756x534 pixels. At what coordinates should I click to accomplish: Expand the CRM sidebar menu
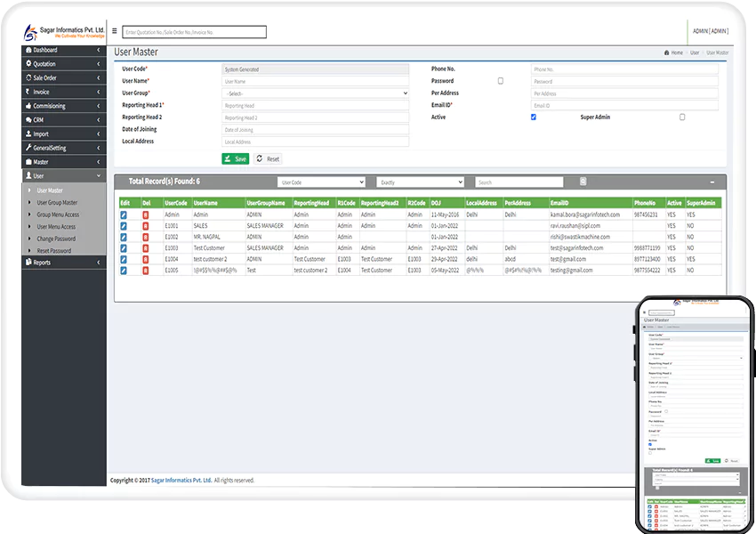64,119
